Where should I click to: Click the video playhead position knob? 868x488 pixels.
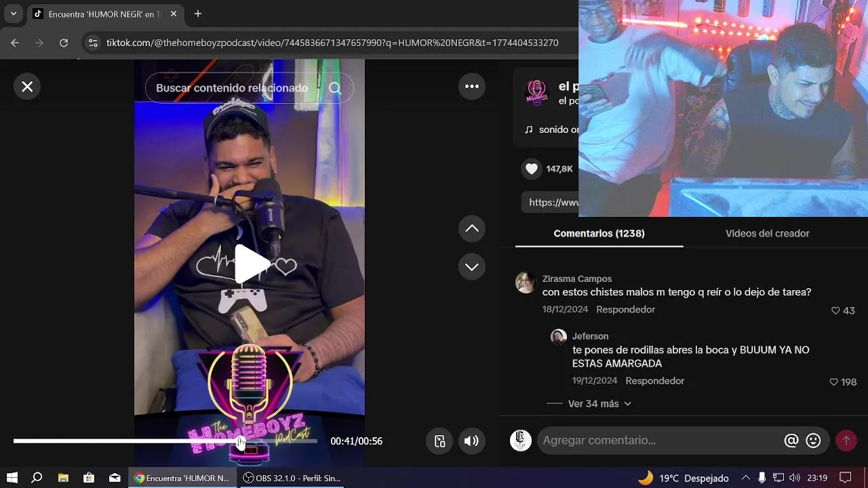pos(240,441)
